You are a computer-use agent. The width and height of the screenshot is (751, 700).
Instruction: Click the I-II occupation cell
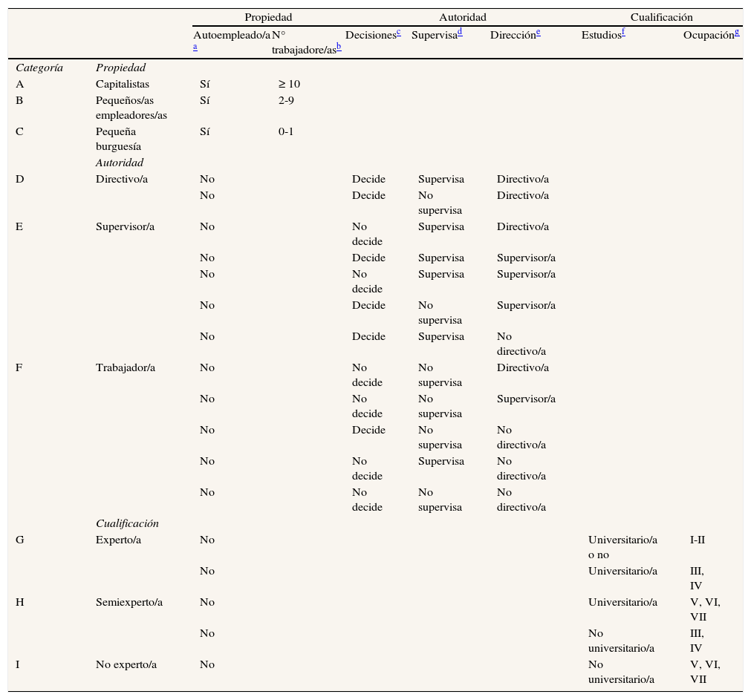click(698, 540)
